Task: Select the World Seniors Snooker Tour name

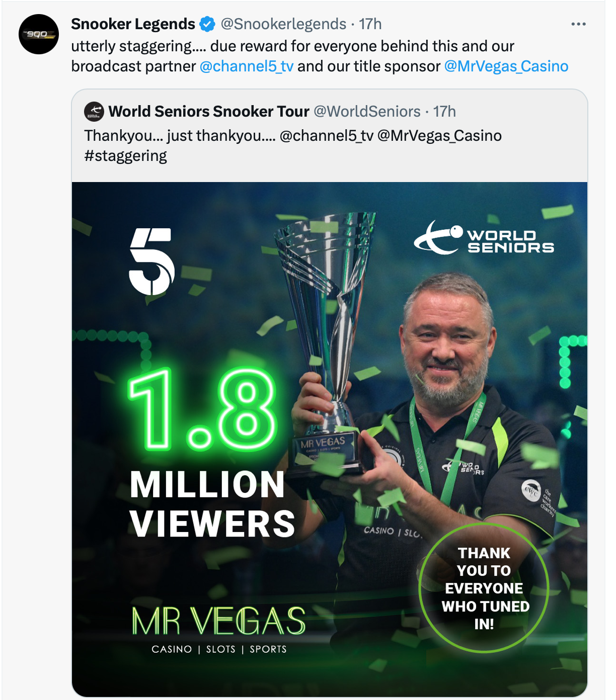Action: (209, 111)
